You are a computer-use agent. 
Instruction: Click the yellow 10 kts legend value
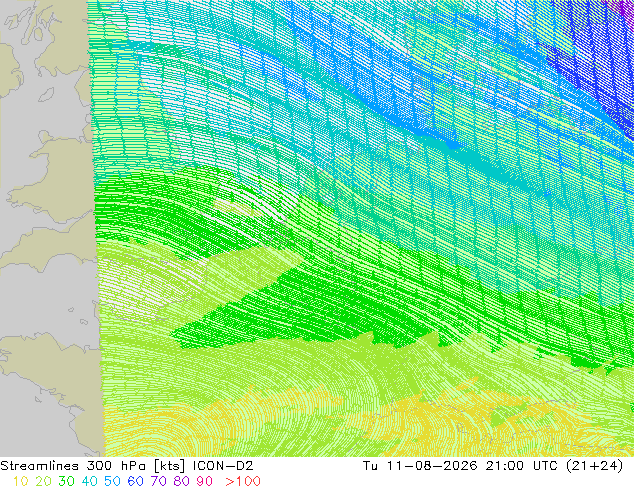21,481
